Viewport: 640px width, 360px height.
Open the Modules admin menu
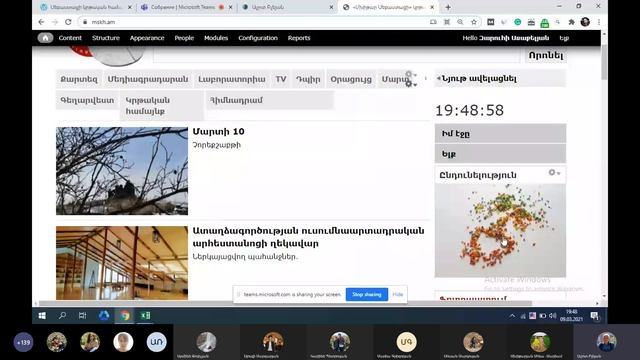pyautogui.click(x=216, y=38)
